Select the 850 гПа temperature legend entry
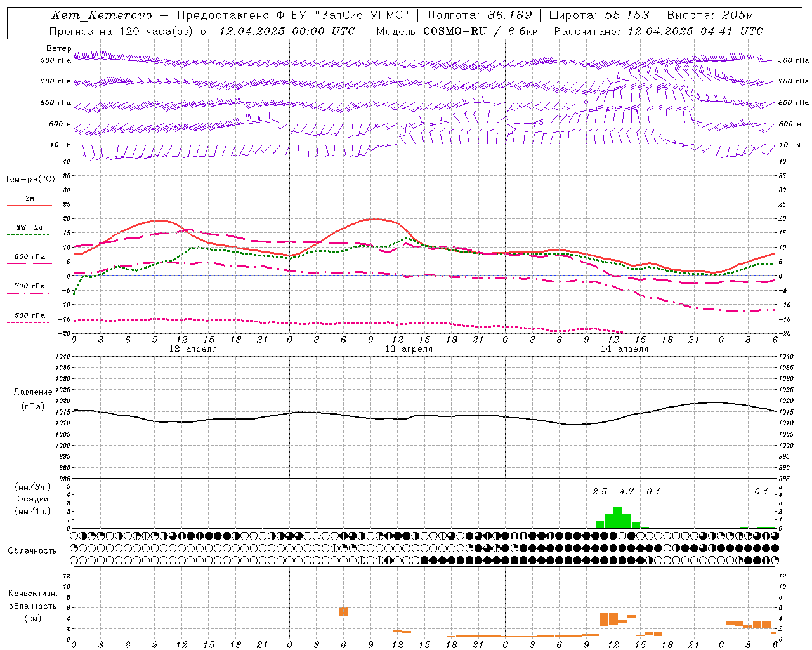The image size is (812, 650). point(30,257)
